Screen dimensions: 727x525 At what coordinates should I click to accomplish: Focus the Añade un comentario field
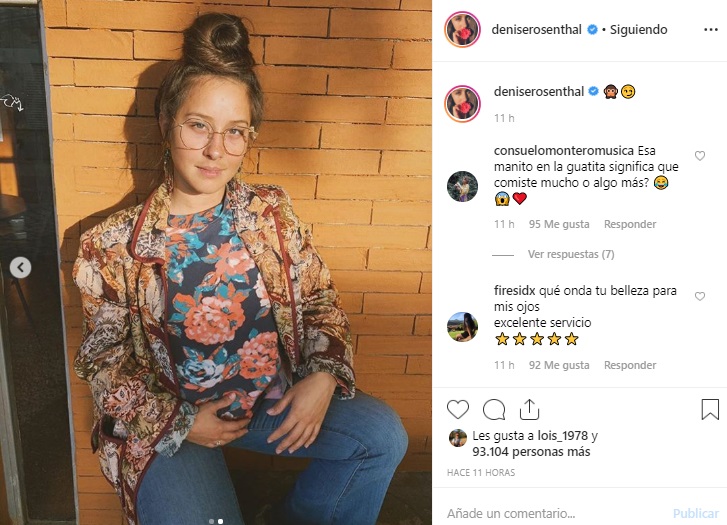click(x=556, y=513)
